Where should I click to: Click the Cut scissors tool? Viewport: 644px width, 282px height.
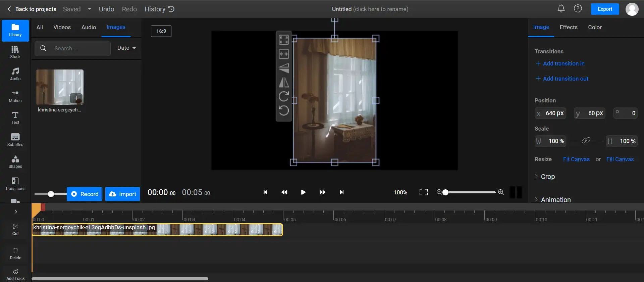(x=15, y=230)
